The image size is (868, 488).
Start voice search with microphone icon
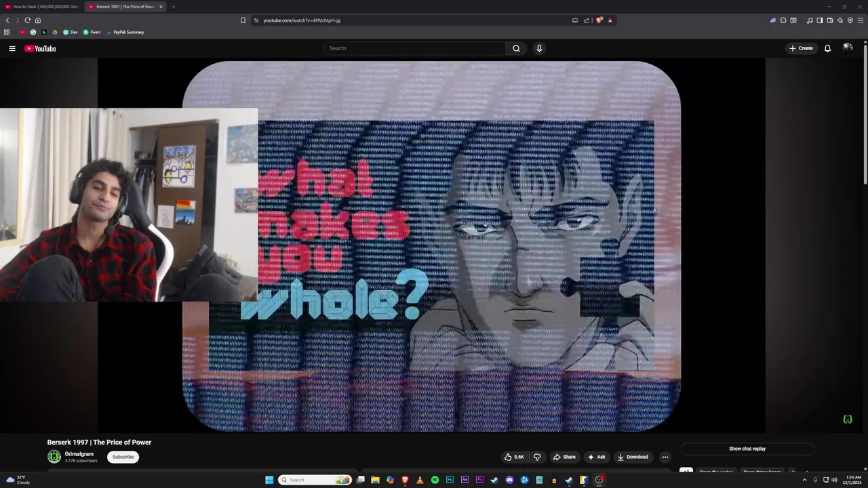pos(539,48)
